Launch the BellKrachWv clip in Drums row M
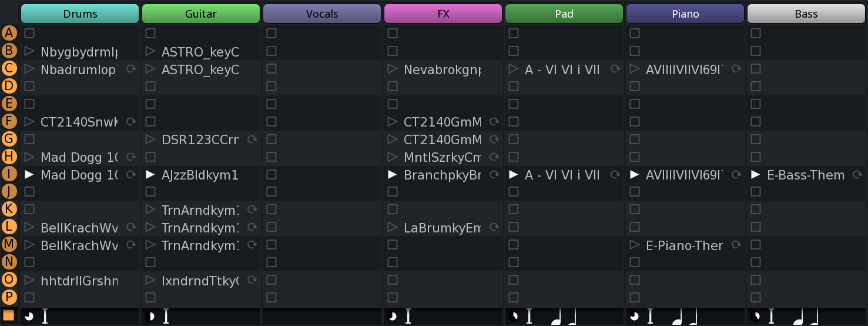 (29, 245)
